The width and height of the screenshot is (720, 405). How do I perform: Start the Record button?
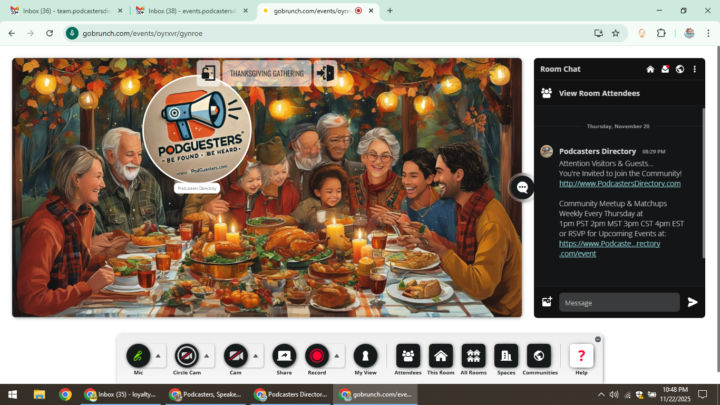pos(317,355)
